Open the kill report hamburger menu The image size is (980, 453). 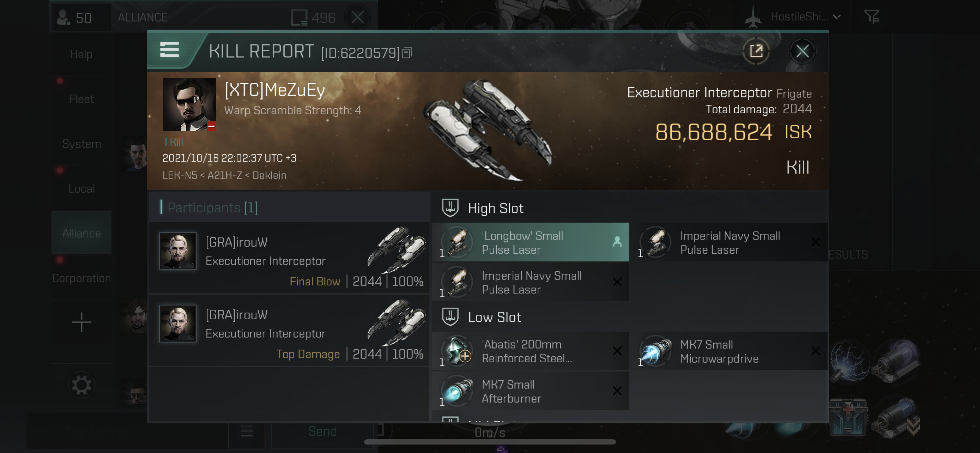click(169, 50)
